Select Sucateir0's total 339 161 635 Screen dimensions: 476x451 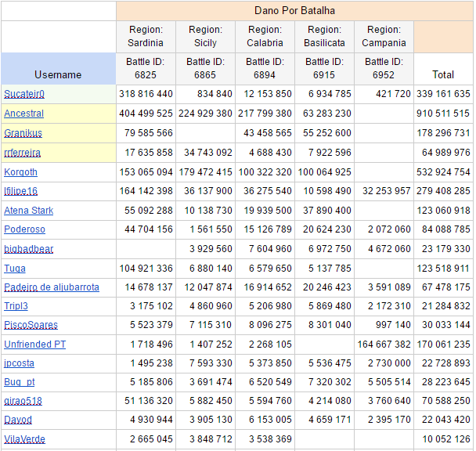click(x=443, y=94)
